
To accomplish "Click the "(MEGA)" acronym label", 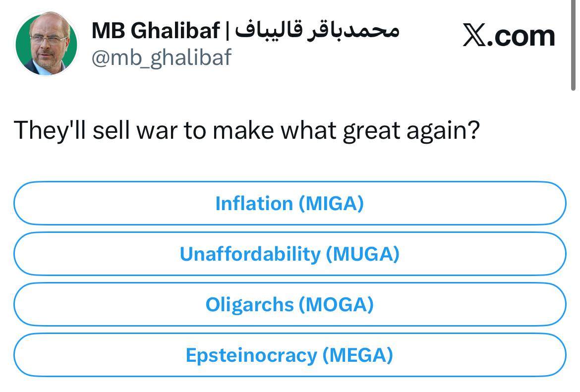I will click(357, 355).
